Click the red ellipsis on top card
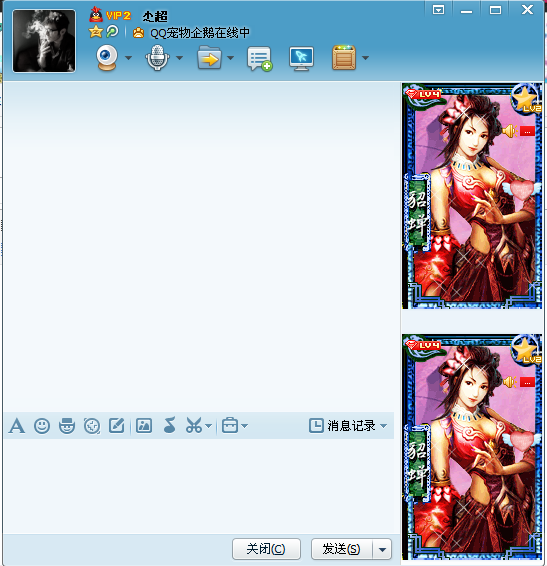This screenshot has width=547, height=566. click(x=528, y=131)
